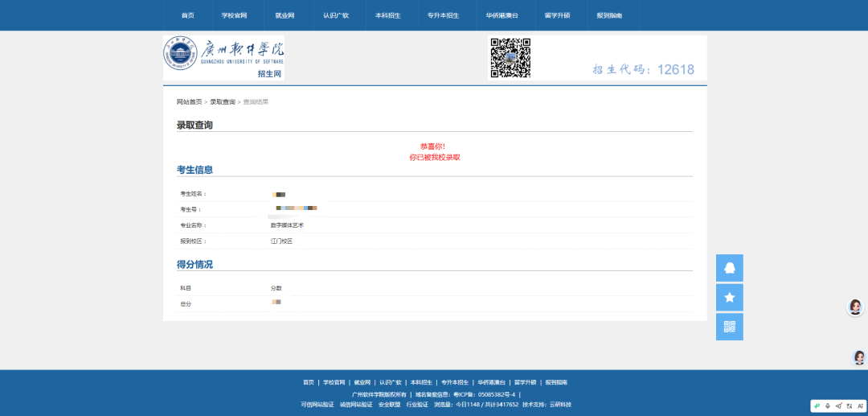Image resolution: width=868 pixels, height=416 pixels.
Task: Open the 行业验证 footer link
Action: pos(417,405)
